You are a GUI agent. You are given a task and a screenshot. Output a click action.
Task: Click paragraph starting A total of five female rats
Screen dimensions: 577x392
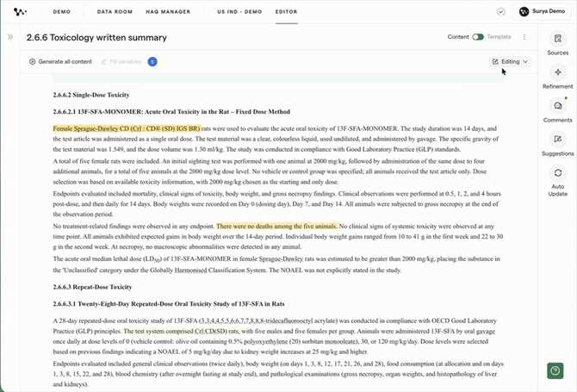[270, 171]
